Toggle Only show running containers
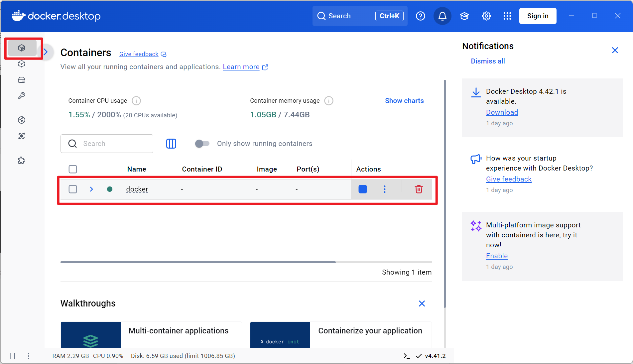Screen dimensions: 633x364 coord(202,144)
